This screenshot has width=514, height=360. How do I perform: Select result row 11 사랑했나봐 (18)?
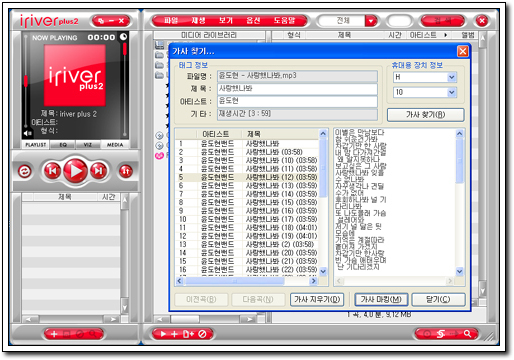pos(247,228)
